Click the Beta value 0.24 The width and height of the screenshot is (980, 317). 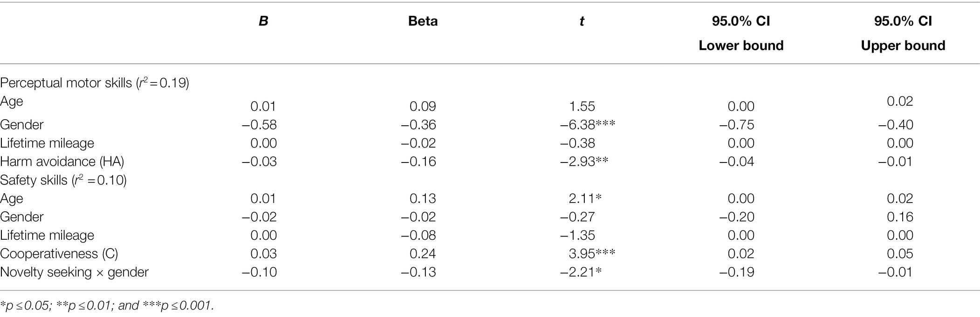[423, 254]
